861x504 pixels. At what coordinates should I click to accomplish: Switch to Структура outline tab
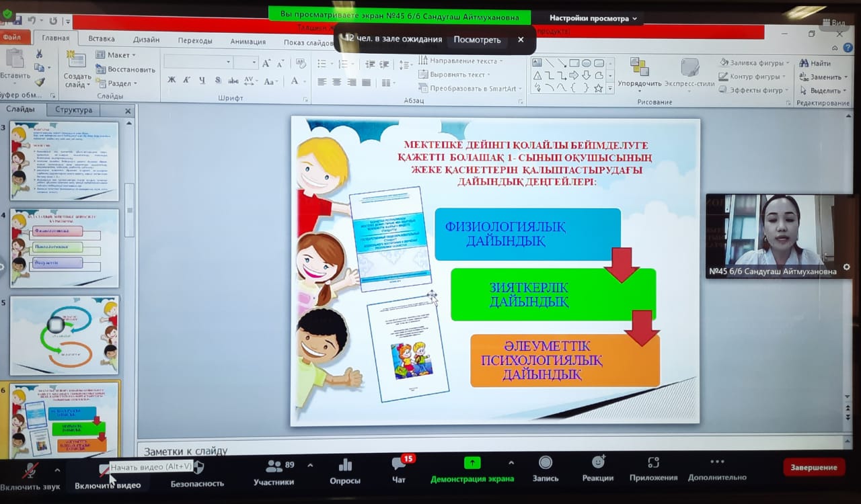(73, 110)
